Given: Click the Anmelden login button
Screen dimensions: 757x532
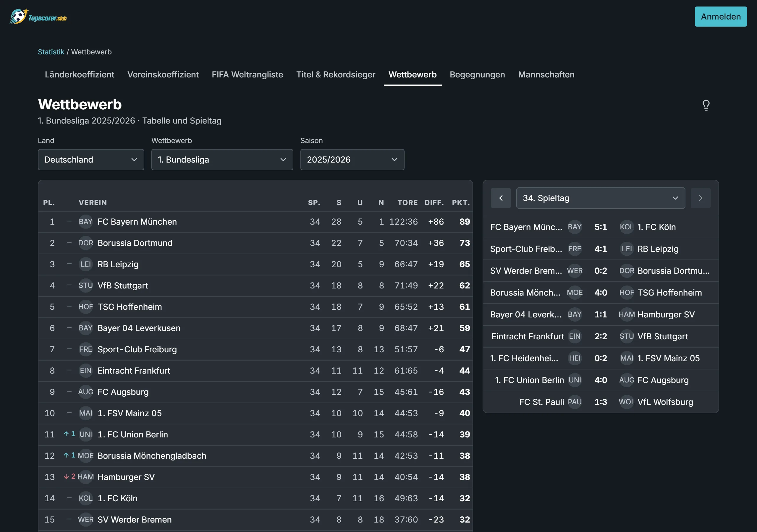Looking at the screenshot, I should (720, 17).
